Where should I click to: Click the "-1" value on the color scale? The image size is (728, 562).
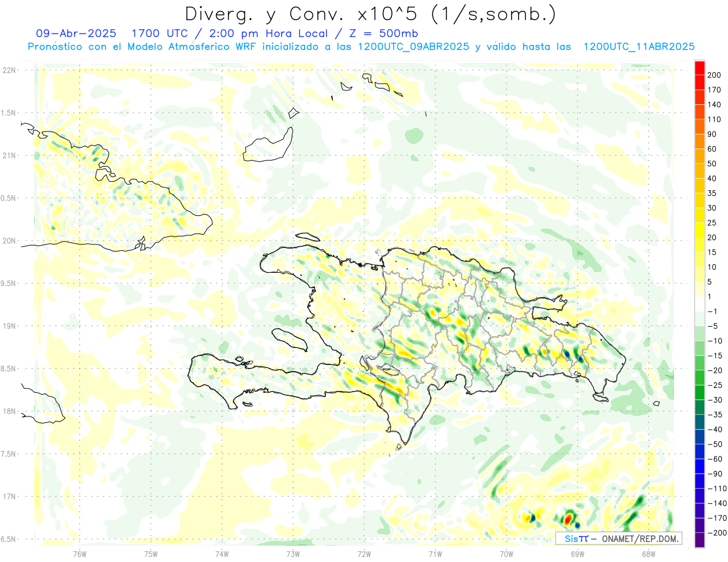pyautogui.click(x=712, y=311)
